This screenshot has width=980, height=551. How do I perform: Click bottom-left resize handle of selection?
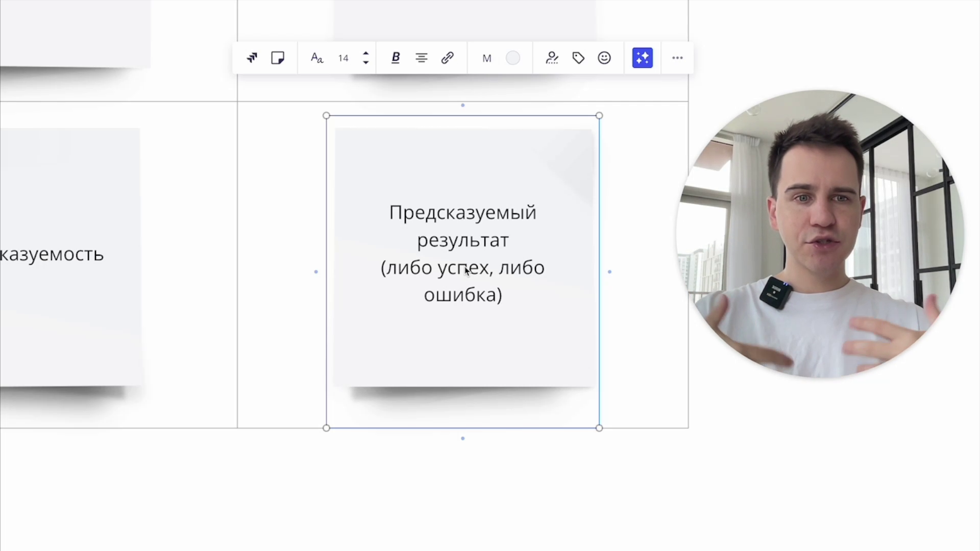(x=327, y=428)
